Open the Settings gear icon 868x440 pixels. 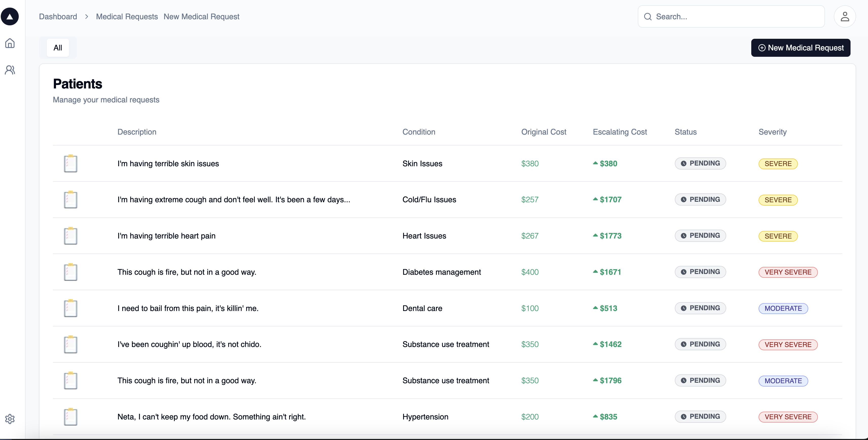pos(10,419)
